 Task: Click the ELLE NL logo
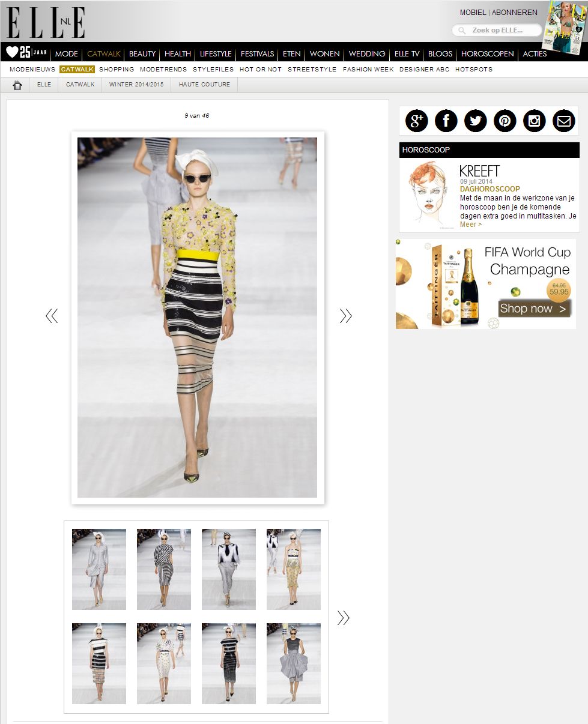[46, 23]
